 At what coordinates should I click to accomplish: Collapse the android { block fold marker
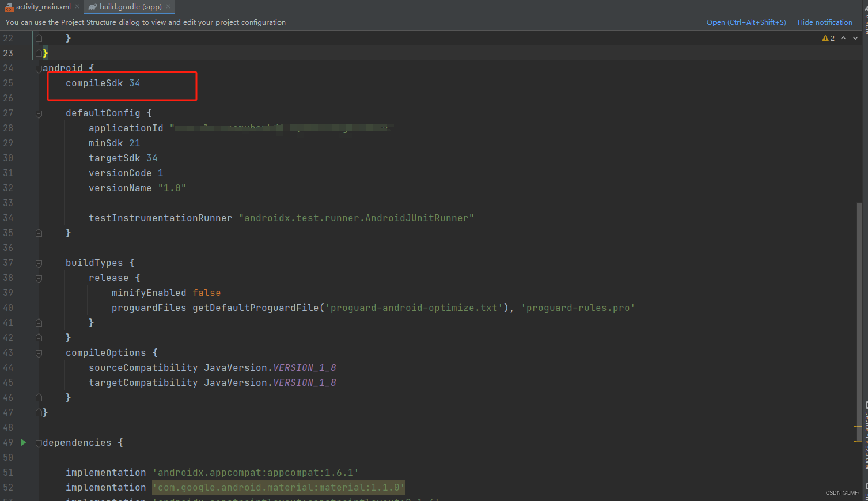point(39,69)
